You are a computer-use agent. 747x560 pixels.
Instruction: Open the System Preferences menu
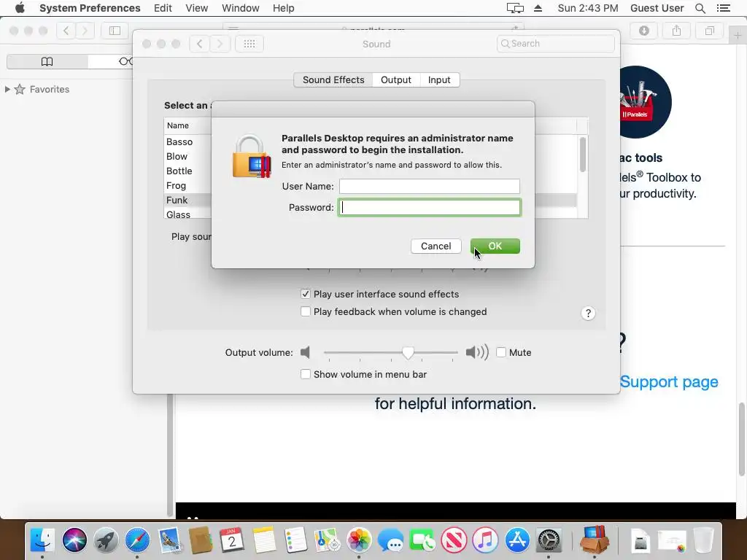90,8
